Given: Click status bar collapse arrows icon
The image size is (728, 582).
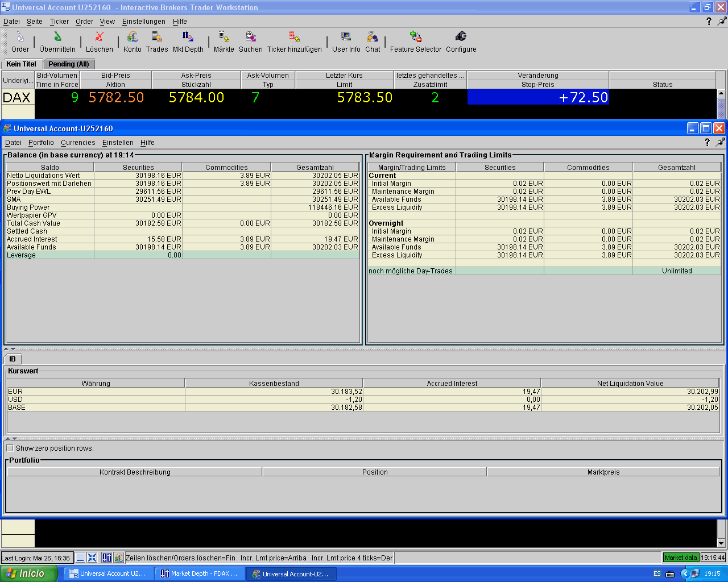Looking at the screenshot, I should [x=92, y=558].
